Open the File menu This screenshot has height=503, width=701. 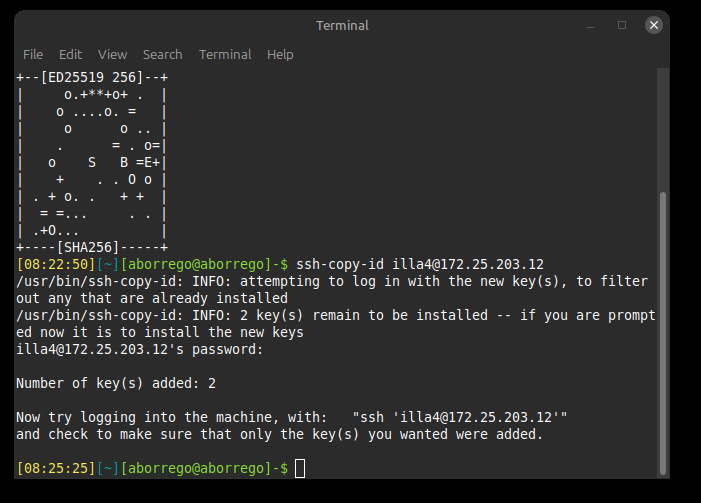coord(33,54)
